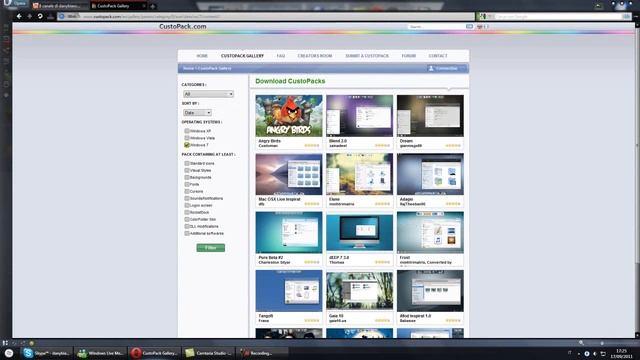Open the CustoPack Gallery menu item

[242, 56]
